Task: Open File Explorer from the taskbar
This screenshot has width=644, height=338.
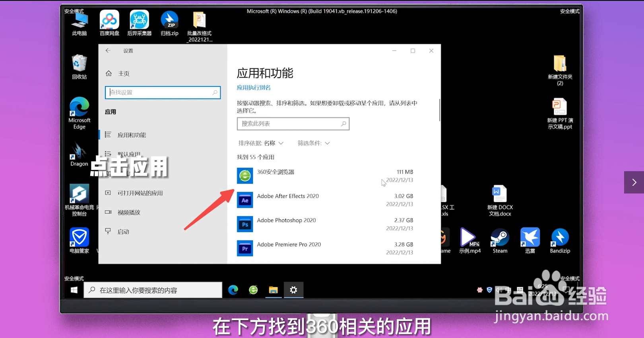Action: (x=274, y=290)
